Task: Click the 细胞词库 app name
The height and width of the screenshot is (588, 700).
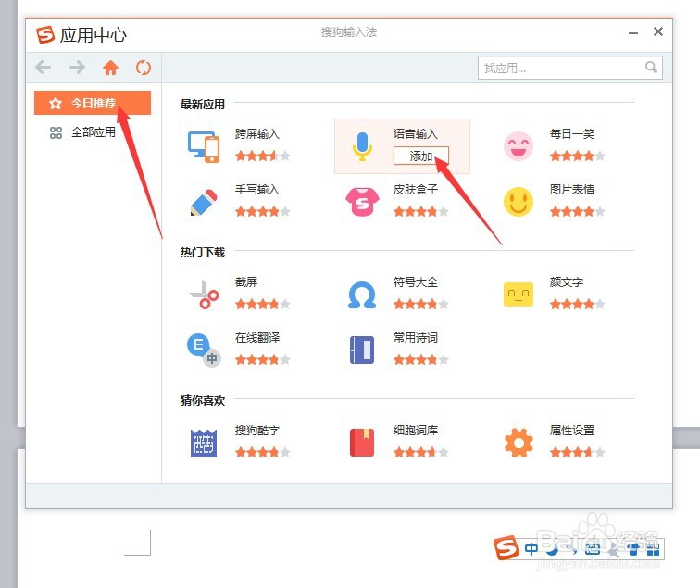Action: pyautogui.click(x=415, y=431)
